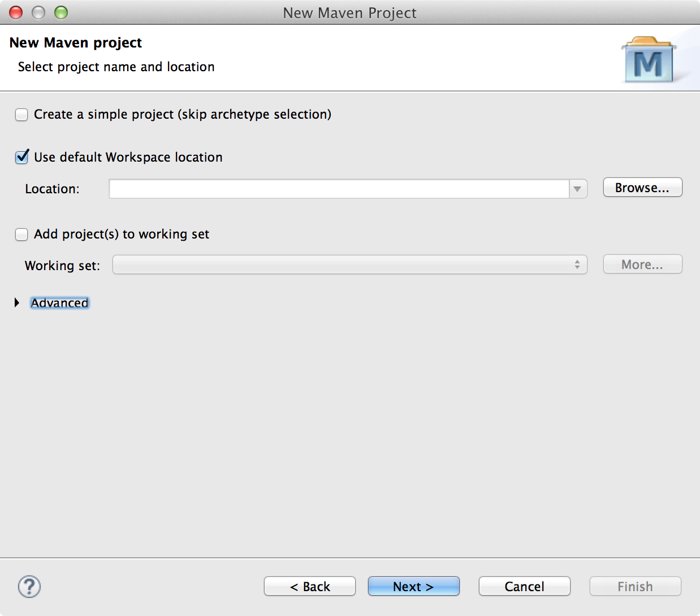Enable Create a simple project checkbox
The width and height of the screenshot is (700, 616).
(x=21, y=115)
